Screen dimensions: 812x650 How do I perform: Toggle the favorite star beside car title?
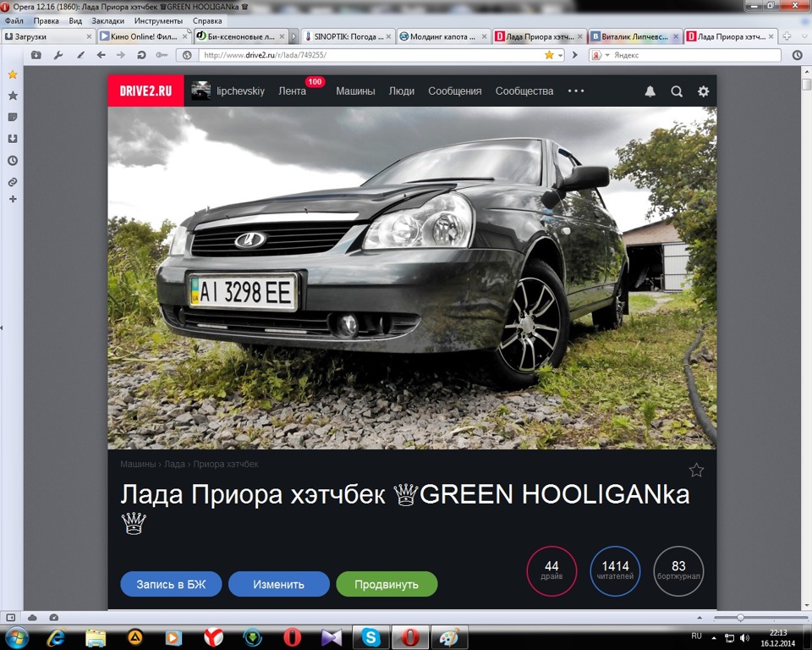pos(696,470)
